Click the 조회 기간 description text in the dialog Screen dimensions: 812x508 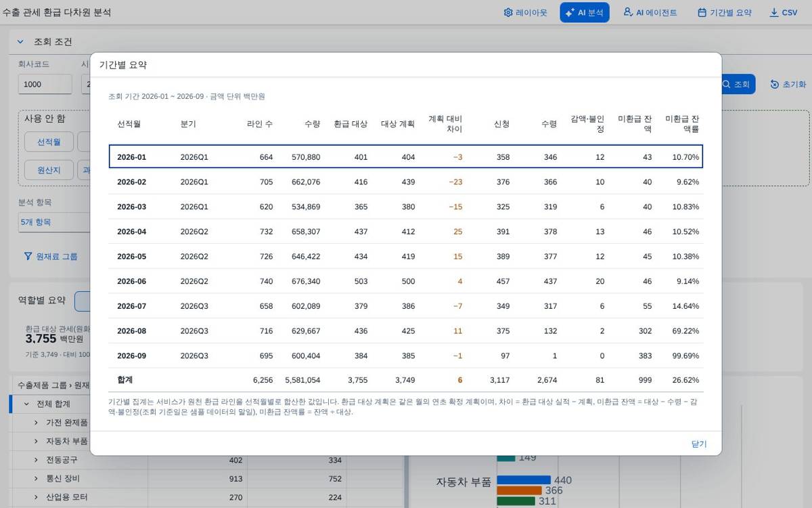187,96
